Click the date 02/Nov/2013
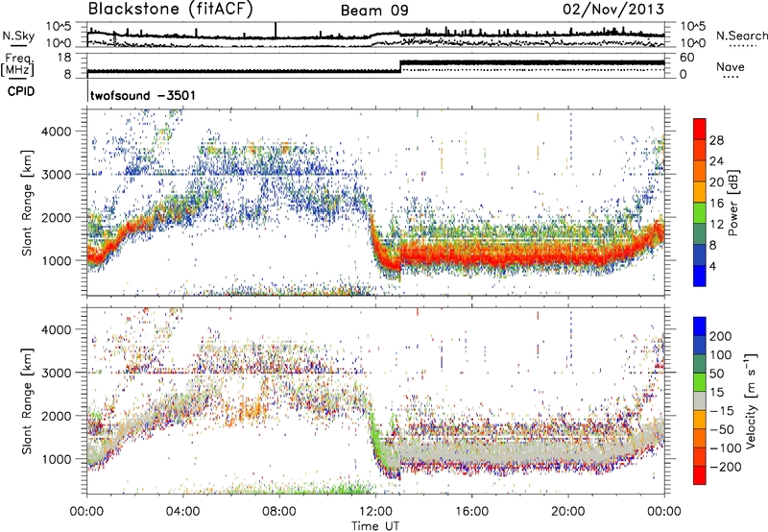This screenshot has width=768, height=532. 613,10
